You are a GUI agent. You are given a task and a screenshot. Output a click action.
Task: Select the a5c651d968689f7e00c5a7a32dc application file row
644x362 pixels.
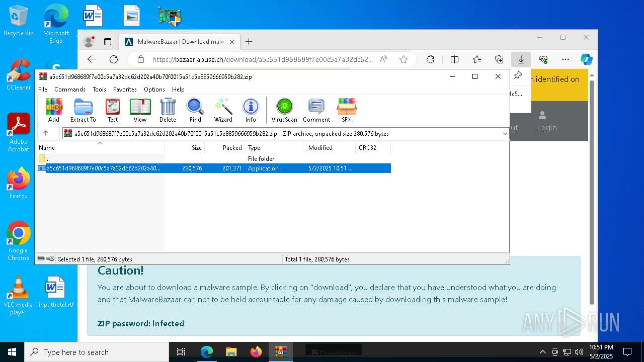[x=213, y=168]
